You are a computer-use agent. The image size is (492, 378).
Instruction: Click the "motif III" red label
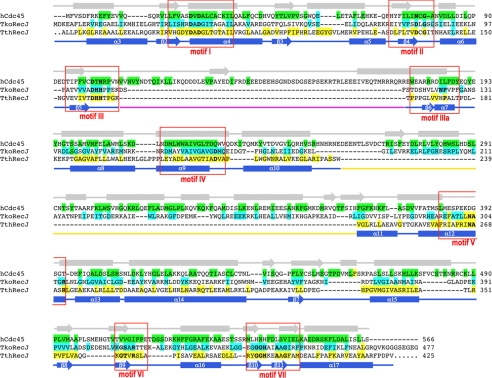[92, 116]
